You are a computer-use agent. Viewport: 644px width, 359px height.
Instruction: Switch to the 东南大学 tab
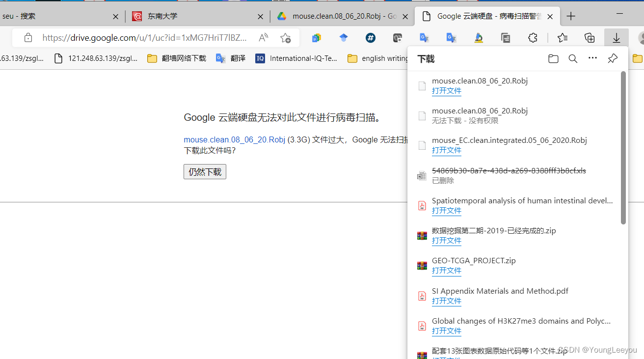click(197, 16)
